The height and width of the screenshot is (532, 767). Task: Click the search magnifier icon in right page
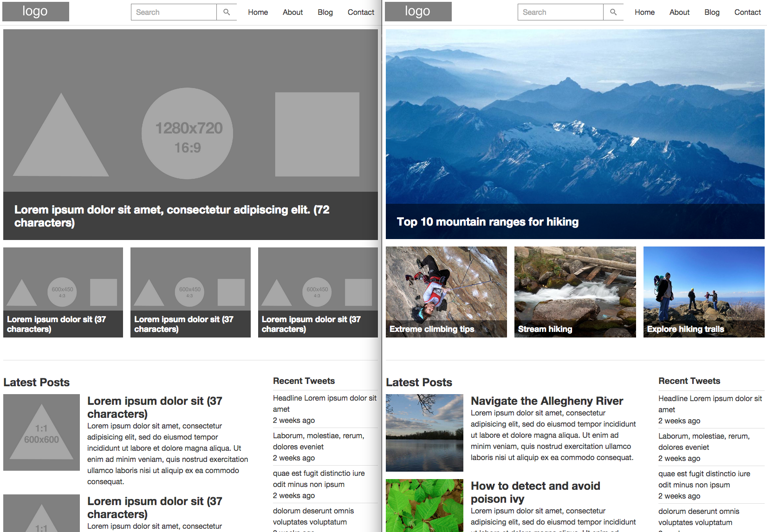point(613,12)
